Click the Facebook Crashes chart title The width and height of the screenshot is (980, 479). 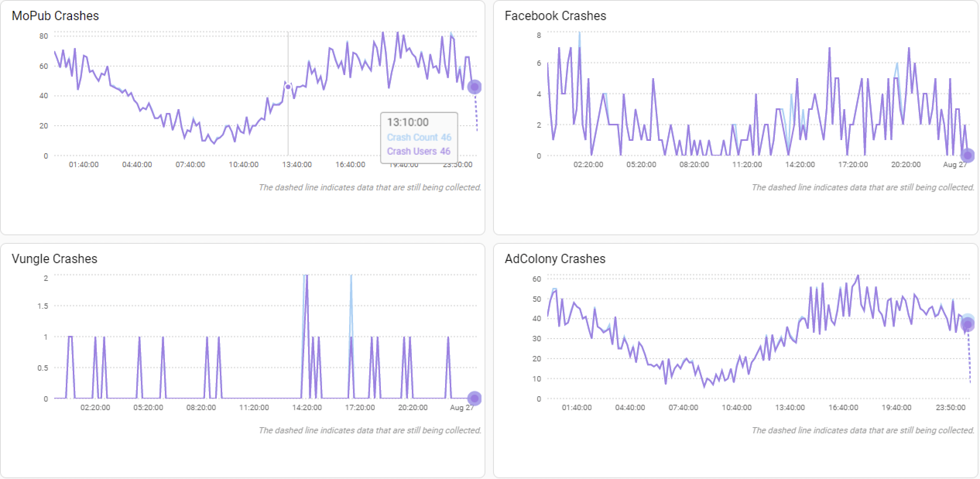click(555, 16)
